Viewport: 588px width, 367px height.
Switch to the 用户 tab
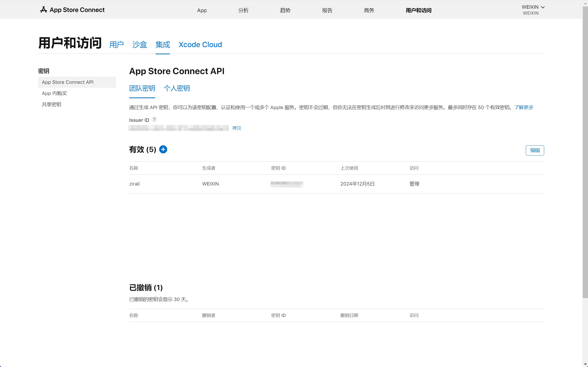[x=117, y=45]
